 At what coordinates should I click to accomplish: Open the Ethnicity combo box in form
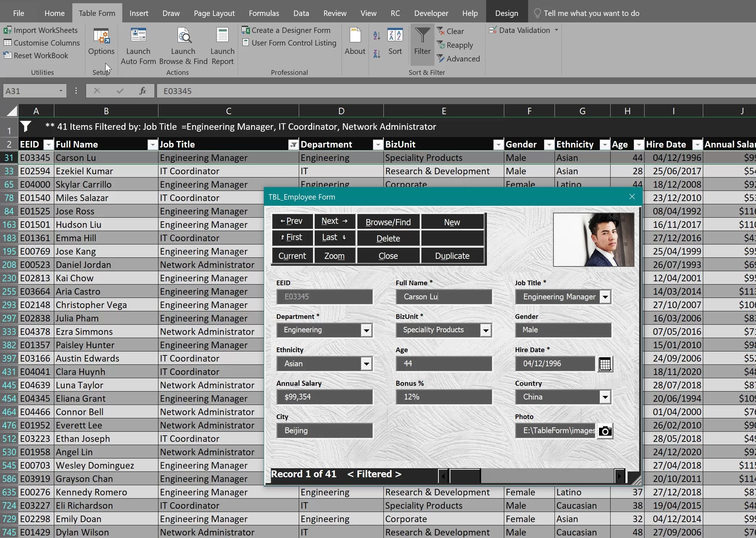pyautogui.click(x=366, y=364)
